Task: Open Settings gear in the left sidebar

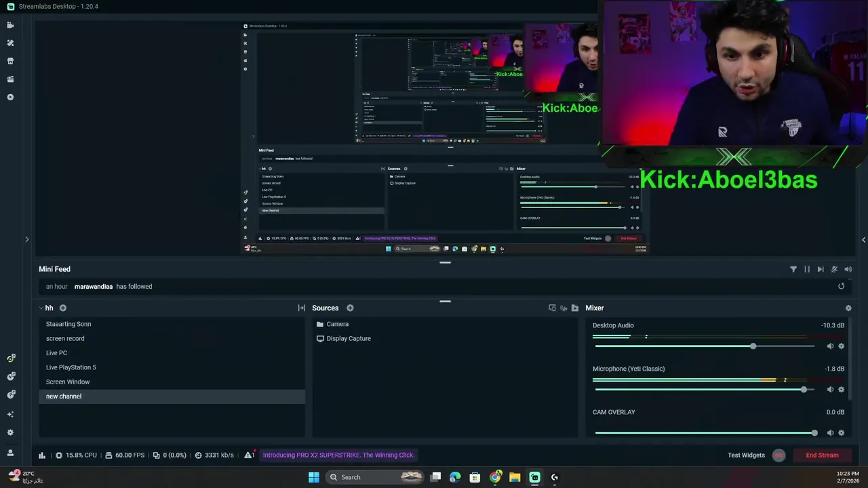Action: pos(10,432)
